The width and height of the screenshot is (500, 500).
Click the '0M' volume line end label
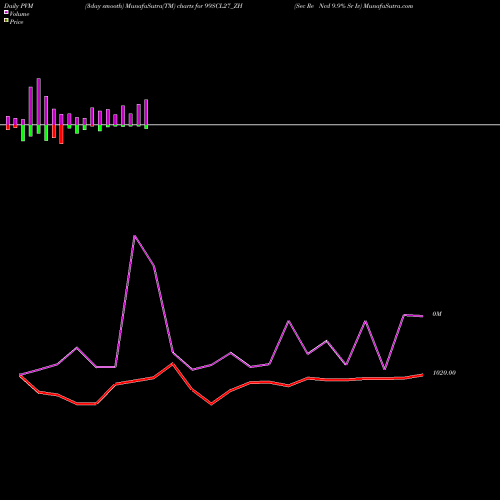(437, 314)
